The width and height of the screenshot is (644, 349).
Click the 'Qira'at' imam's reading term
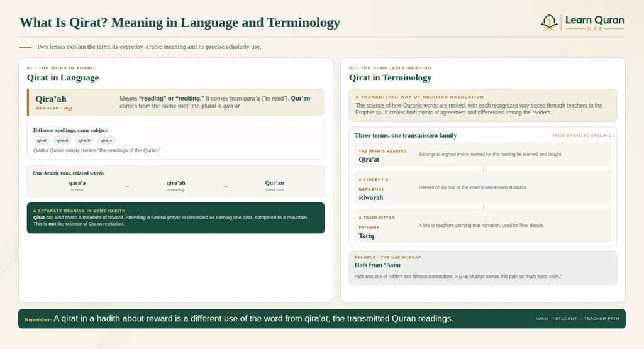[x=369, y=160]
